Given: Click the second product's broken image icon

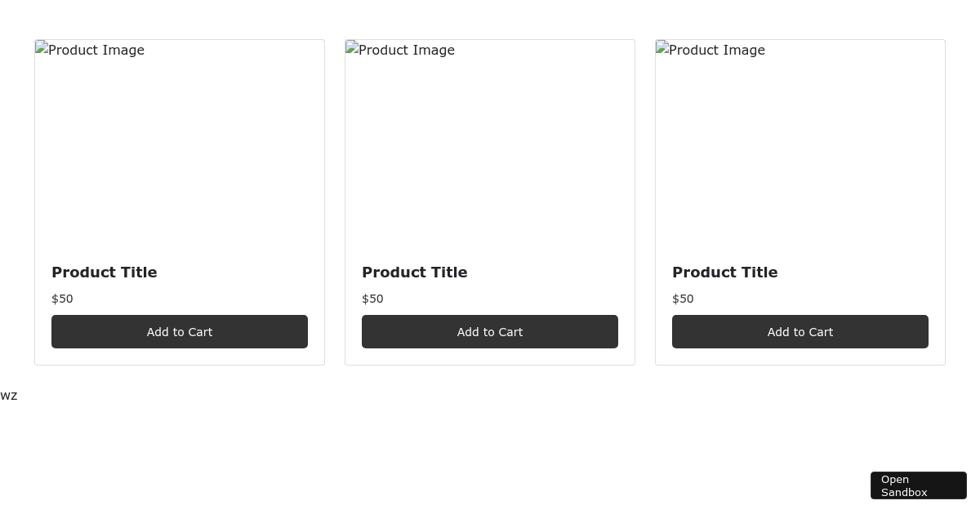Looking at the screenshot, I should pos(352,47).
